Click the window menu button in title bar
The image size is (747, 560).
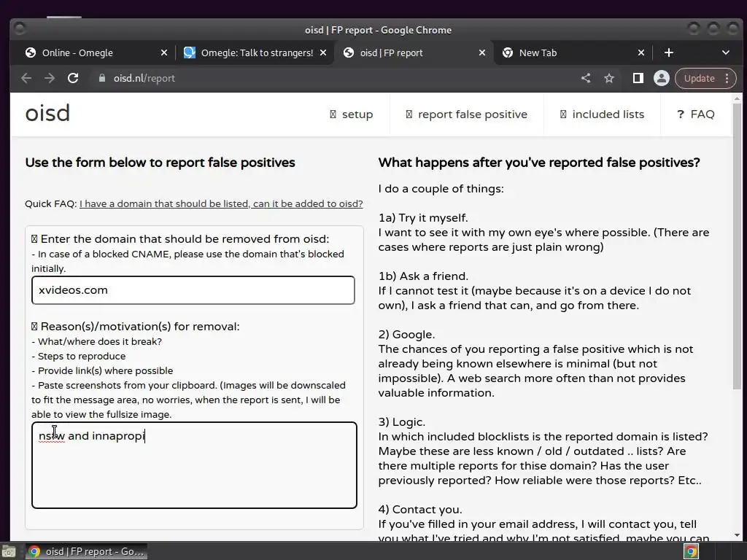[20, 29]
